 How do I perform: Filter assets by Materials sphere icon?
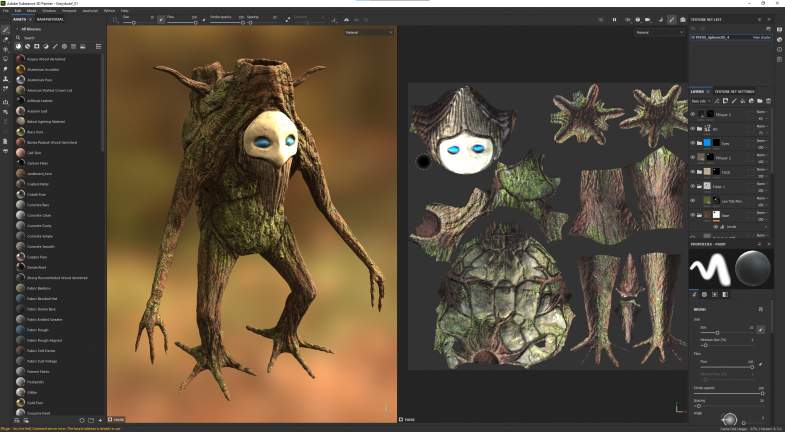(19, 46)
